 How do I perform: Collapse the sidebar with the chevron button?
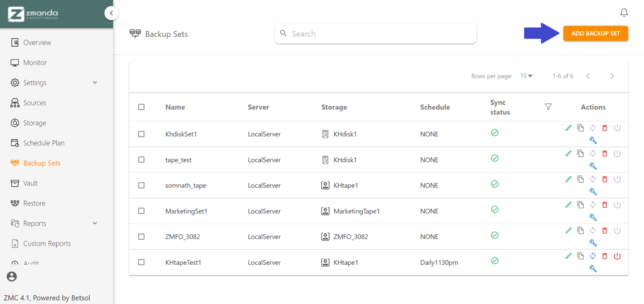tap(112, 13)
